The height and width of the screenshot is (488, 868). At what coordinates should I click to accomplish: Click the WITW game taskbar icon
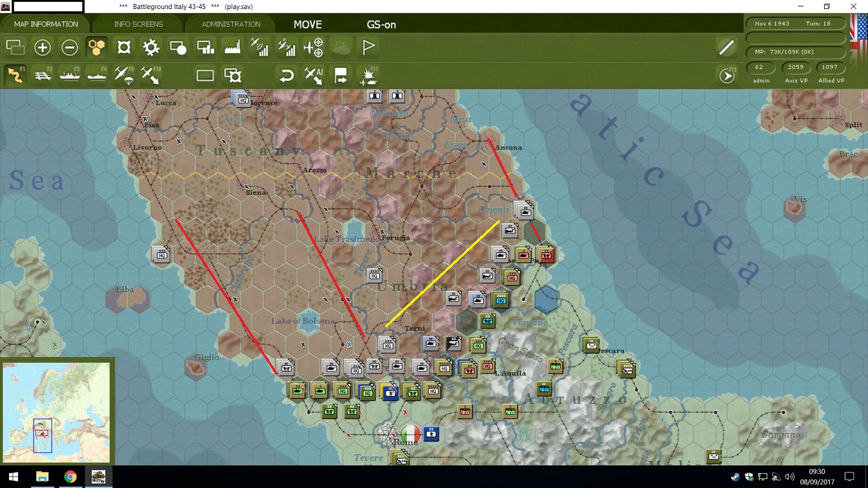99,477
